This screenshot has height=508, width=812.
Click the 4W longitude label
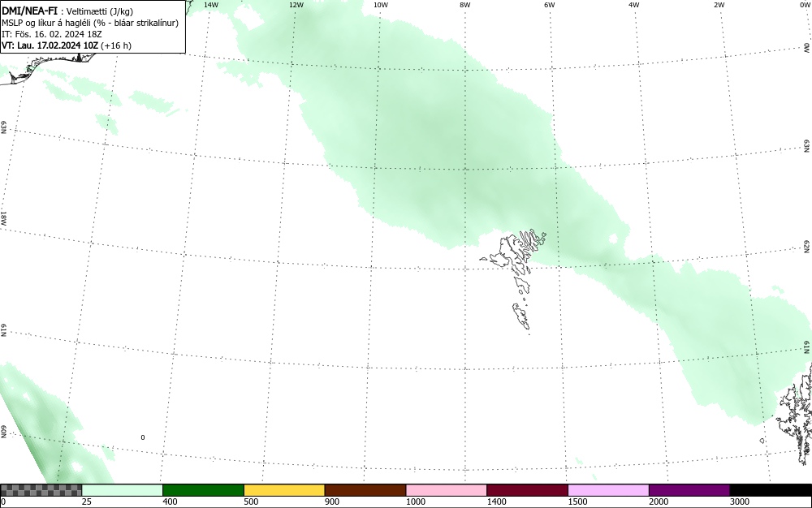[x=634, y=5]
